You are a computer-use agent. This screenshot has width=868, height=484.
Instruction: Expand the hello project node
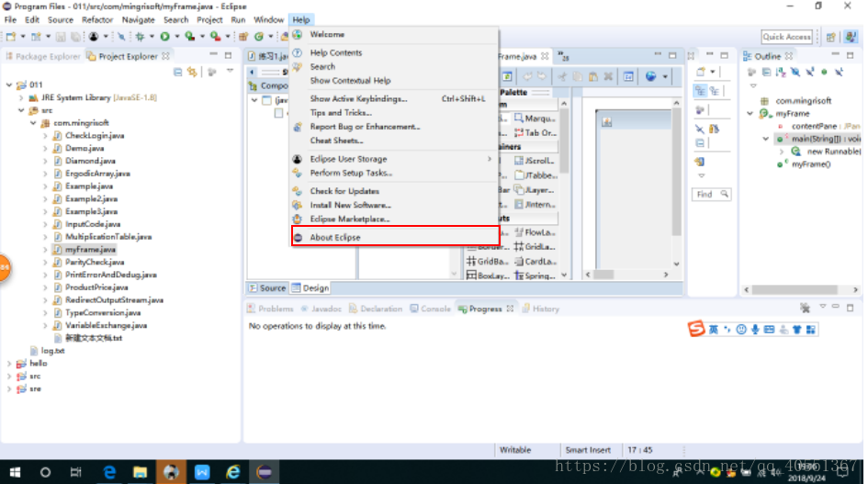click(9, 364)
